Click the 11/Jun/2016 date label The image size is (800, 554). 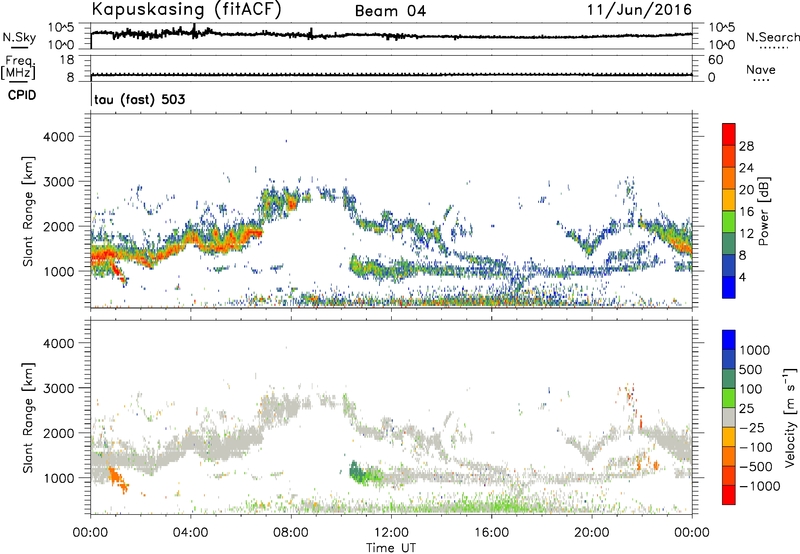(x=639, y=9)
